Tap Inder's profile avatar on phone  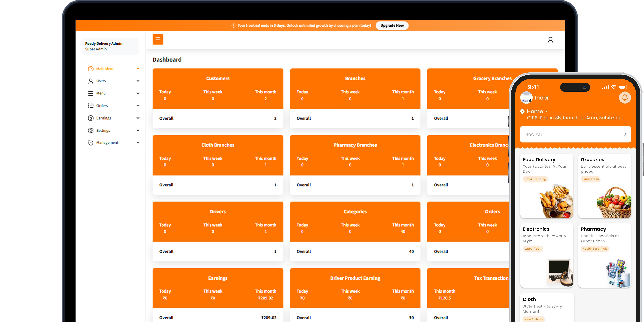click(526, 97)
